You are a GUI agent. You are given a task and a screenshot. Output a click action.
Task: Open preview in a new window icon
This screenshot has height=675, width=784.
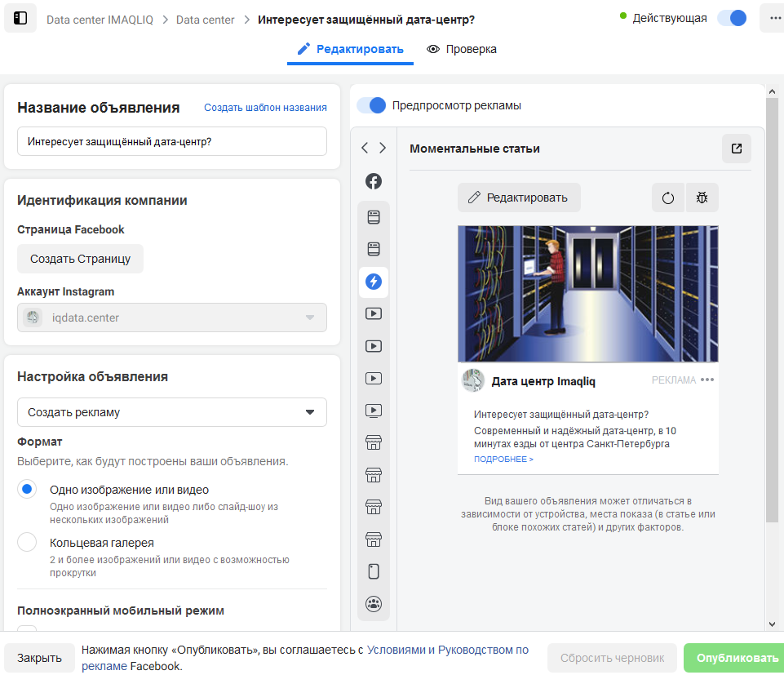737,149
